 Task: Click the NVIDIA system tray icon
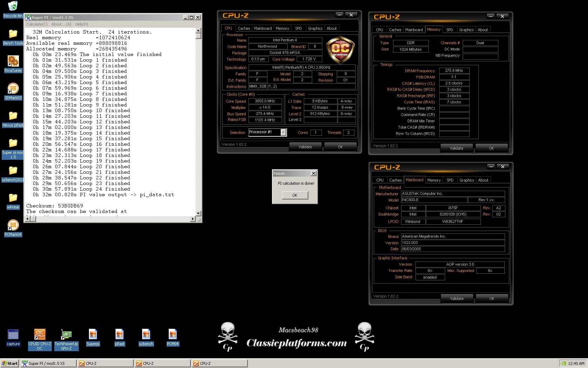[x=563, y=363]
